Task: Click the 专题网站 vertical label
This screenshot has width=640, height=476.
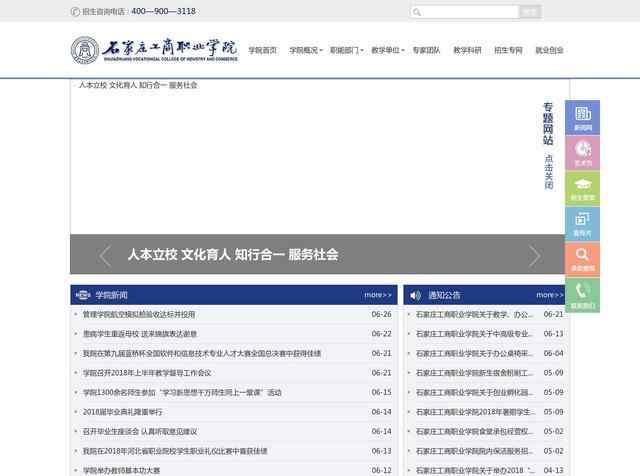Action: tap(548, 124)
